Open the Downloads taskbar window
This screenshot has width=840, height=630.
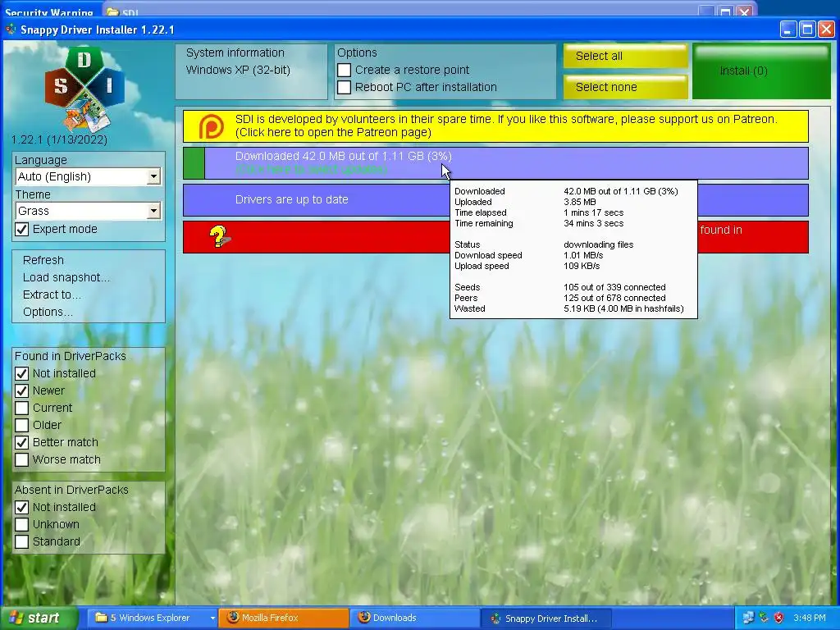414,618
